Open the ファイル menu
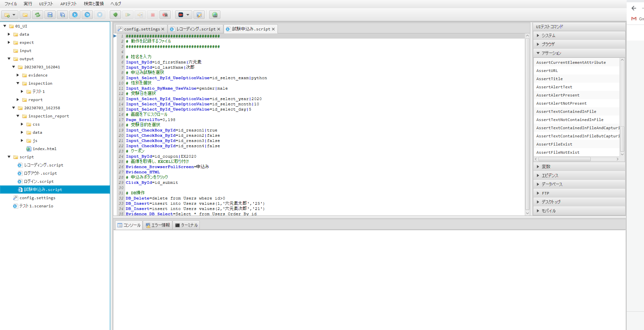Screen dimensions: 644x330 (x=11, y=4)
